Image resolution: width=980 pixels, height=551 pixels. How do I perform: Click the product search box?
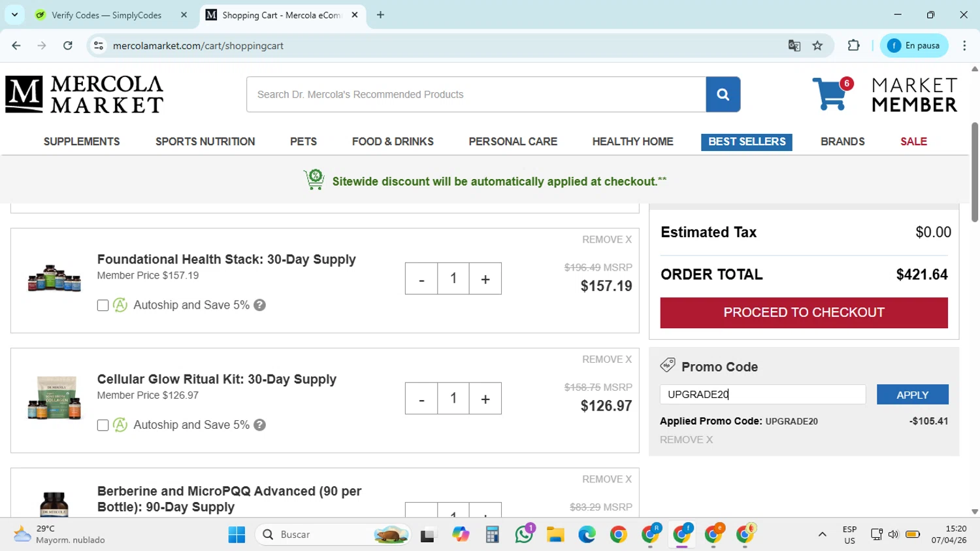point(476,94)
